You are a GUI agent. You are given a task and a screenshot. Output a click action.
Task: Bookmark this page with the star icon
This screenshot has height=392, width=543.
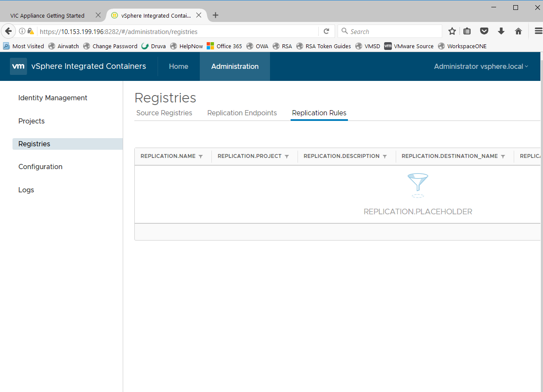coord(452,31)
